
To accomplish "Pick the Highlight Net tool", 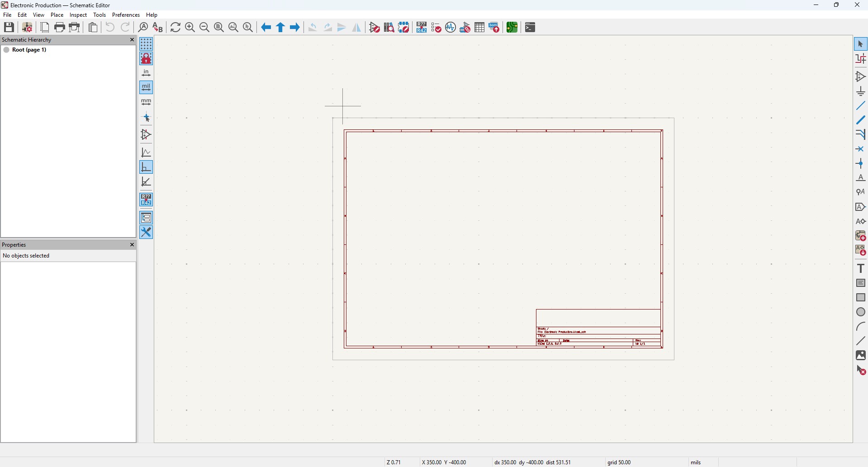I will coord(861,58).
